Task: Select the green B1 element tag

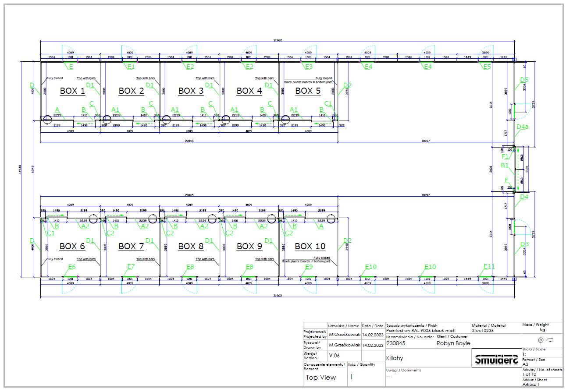Action: (x=505, y=166)
